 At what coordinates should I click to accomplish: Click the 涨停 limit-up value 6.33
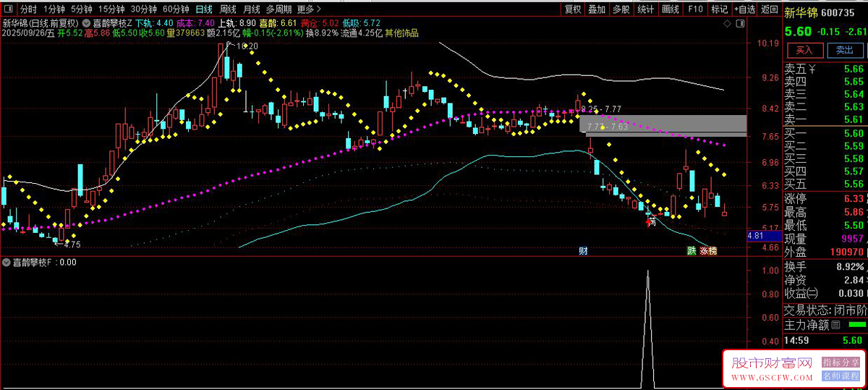(854, 199)
